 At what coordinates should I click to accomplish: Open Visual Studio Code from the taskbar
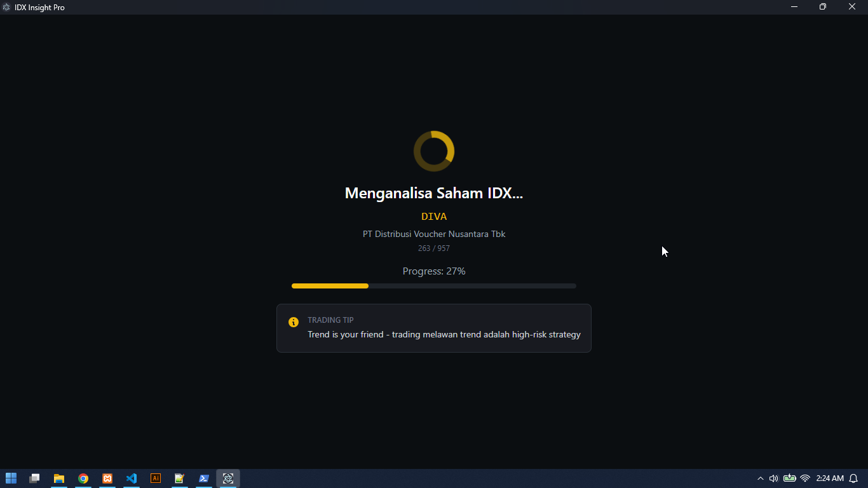(x=132, y=478)
